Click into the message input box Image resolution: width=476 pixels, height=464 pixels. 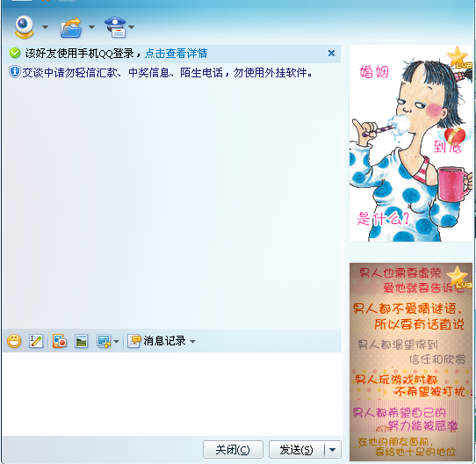(172, 394)
